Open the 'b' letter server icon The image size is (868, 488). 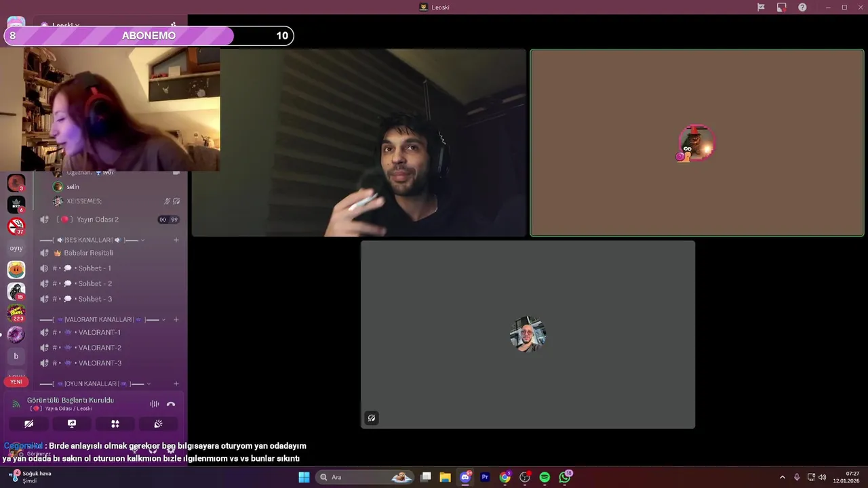pos(16,356)
